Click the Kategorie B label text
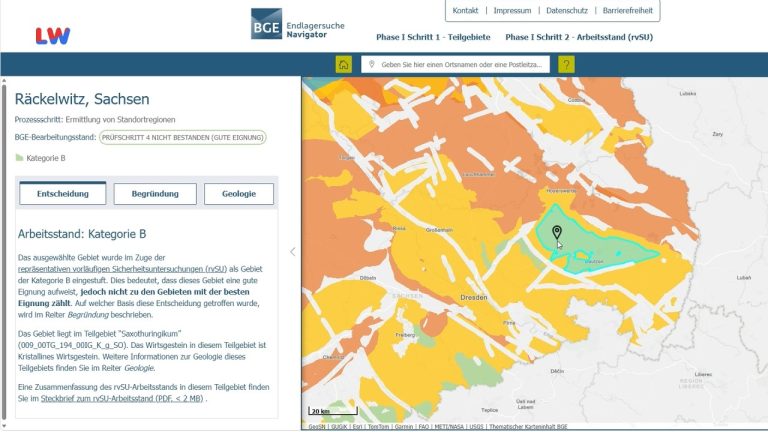 tap(46, 158)
